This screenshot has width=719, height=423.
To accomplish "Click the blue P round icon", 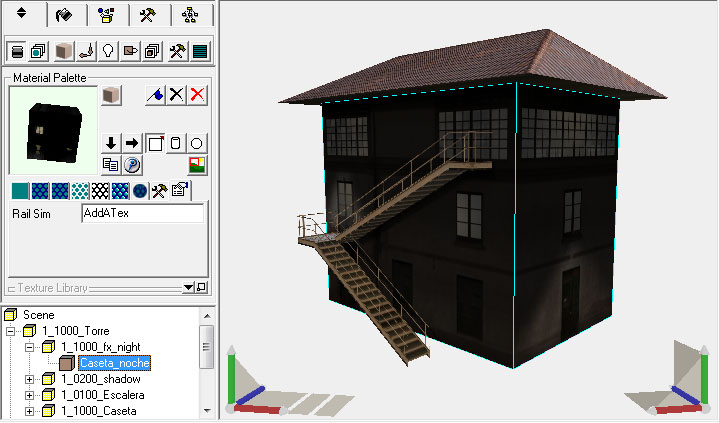I will click(x=131, y=164).
